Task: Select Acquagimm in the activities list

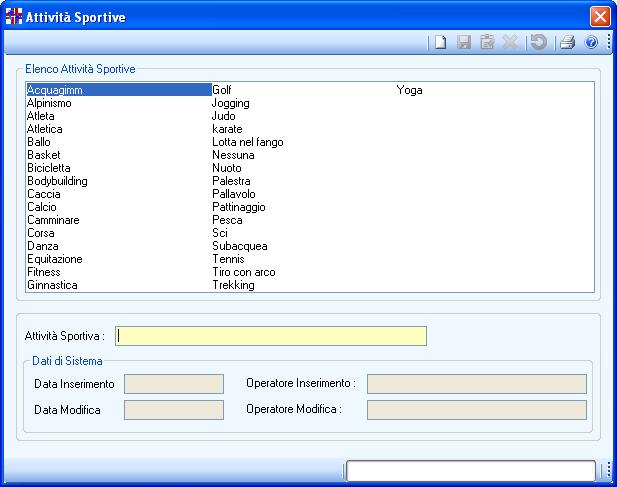Action: (x=54, y=90)
